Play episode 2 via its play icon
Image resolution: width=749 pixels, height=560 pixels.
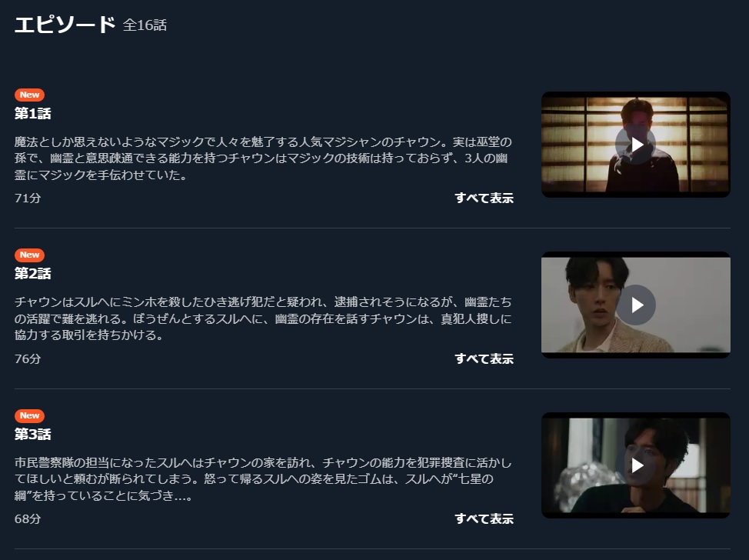point(635,305)
